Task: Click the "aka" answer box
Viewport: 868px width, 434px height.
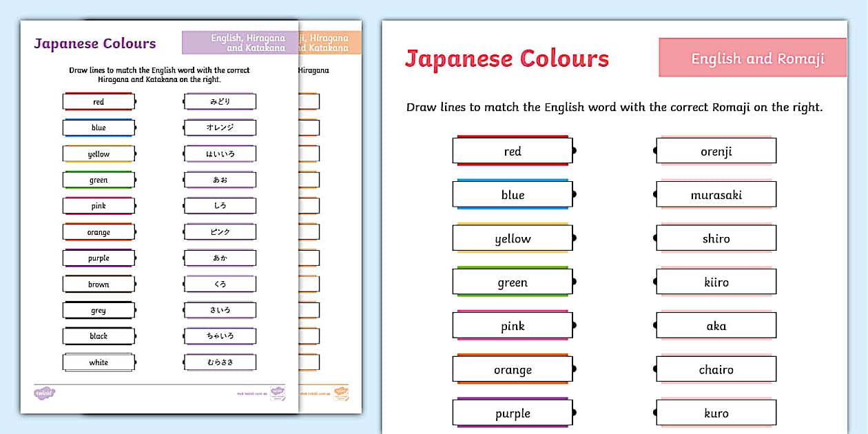Action: point(716,325)
